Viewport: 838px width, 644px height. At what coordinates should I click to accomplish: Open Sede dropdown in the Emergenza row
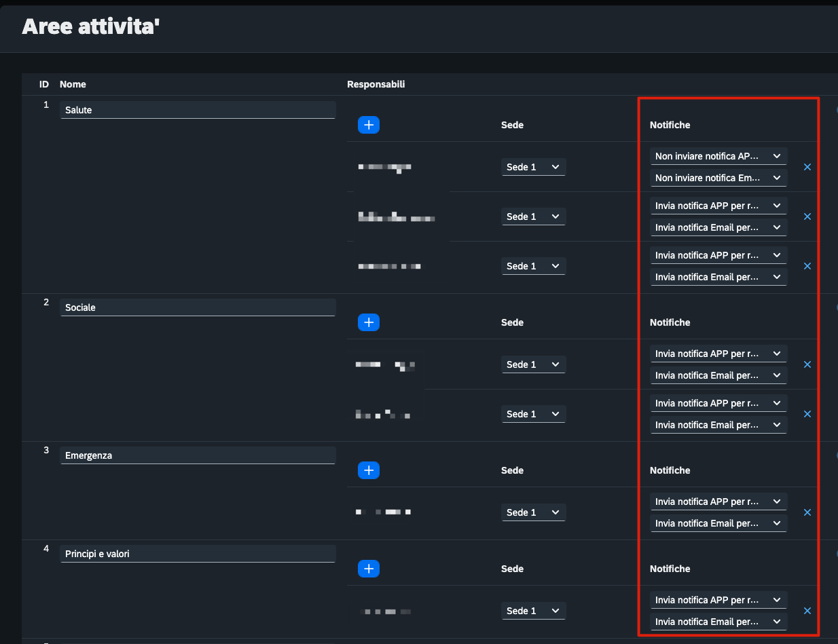[x=533, y=512]
